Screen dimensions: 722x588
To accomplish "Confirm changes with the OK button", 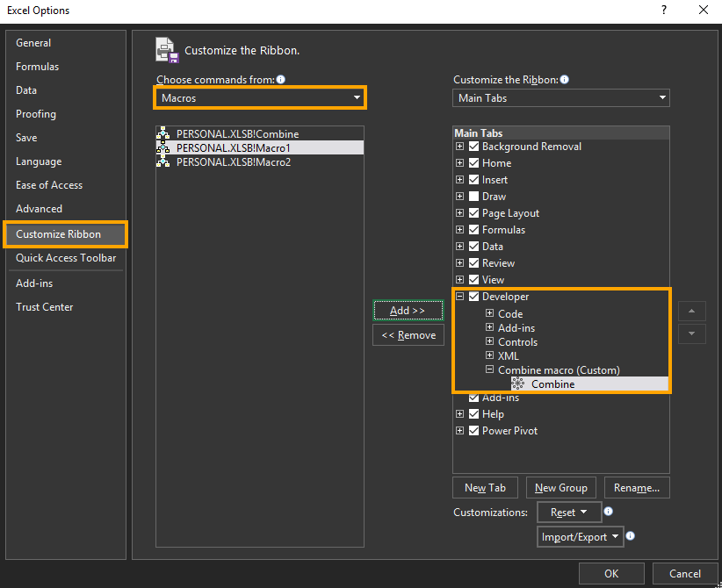I will tap(611, 573).
